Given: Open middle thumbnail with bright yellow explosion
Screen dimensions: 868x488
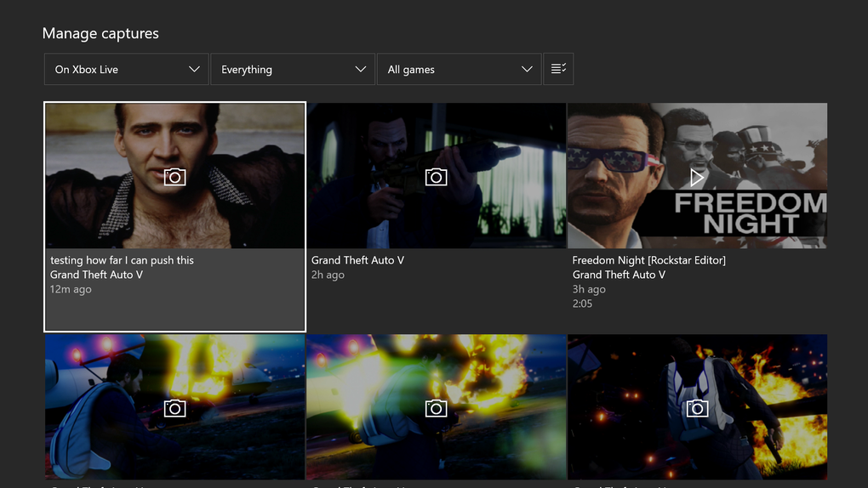Looking at the screenshot, I should [x=437, y=406].
